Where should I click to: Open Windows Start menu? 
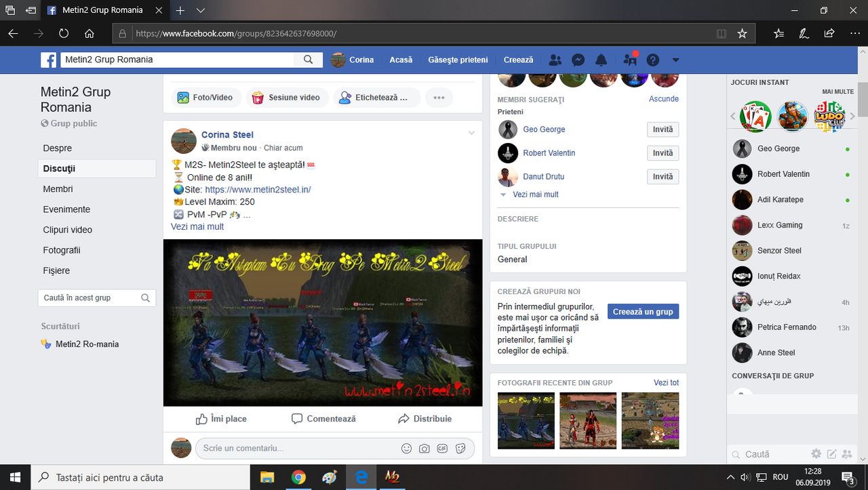[x=14, y=477]
